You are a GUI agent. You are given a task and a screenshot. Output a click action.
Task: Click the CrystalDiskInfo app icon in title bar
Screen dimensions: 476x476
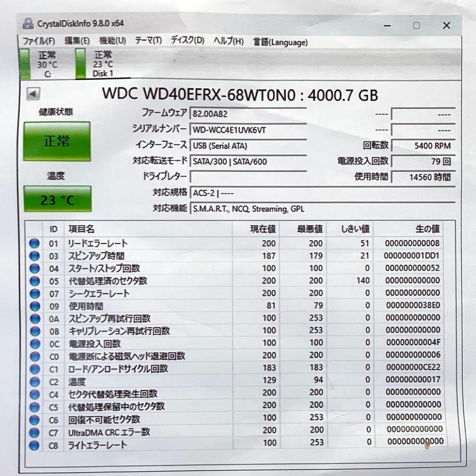(x=28, y=23)
